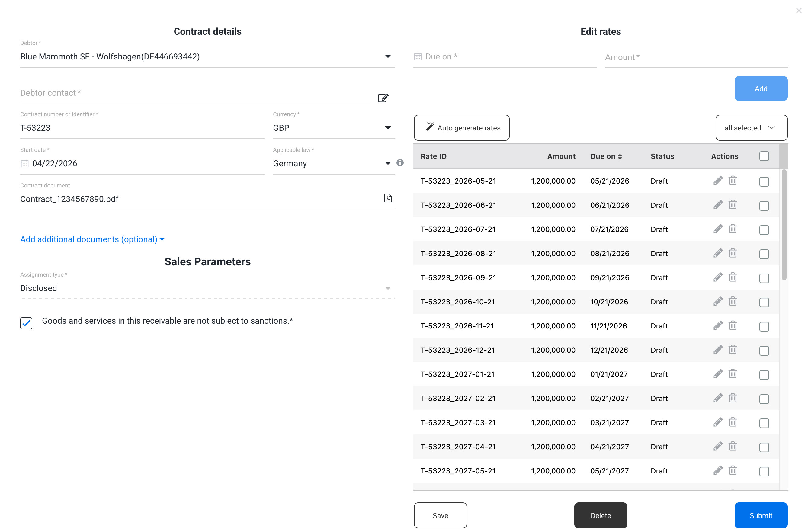Select checkbox for rate T-53223_2027-02-21
This screenshot has height=532, width=808.
pyautogui.click(x=764, y=399)
